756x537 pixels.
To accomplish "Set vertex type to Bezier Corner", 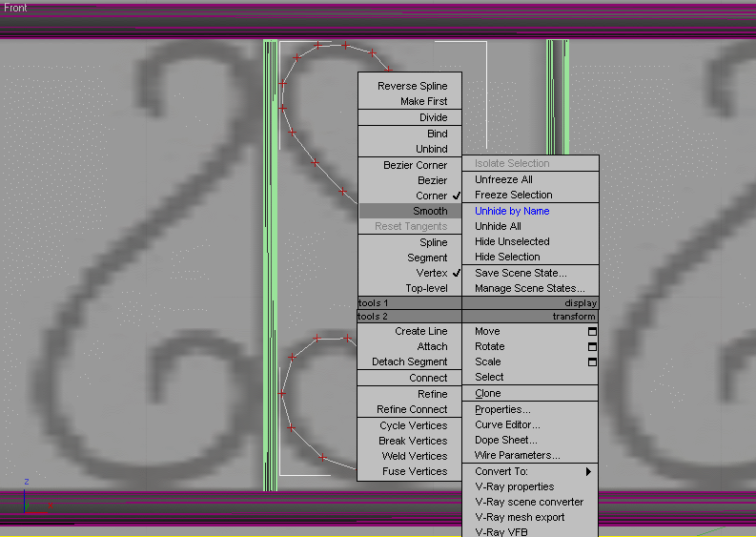I will (415, 165).
